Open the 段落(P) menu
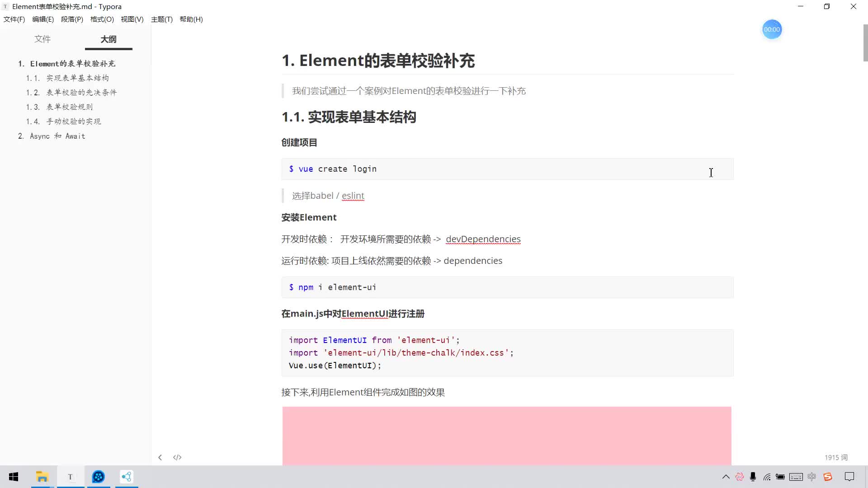Screen dimensions: 868x488 [x=72, y=19]
